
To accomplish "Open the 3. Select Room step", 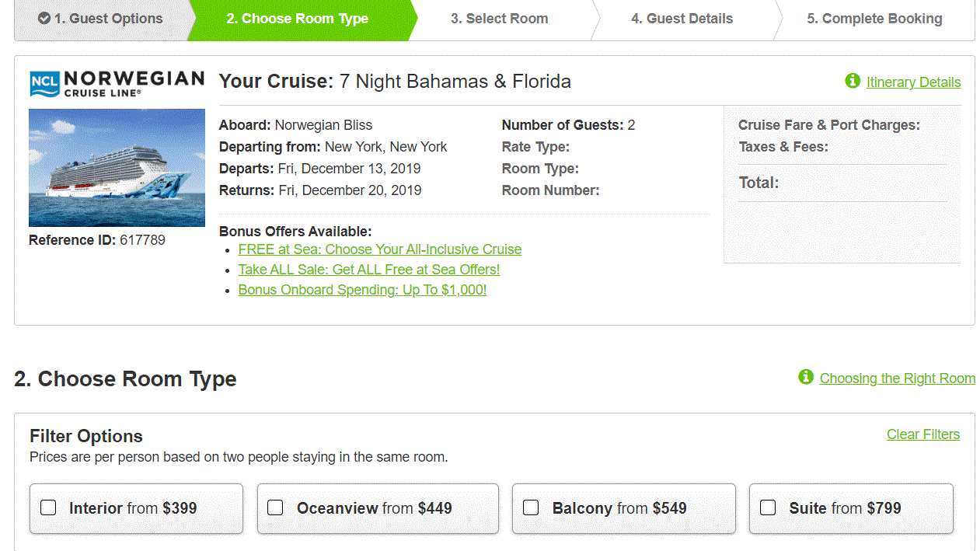I will 500,19.
